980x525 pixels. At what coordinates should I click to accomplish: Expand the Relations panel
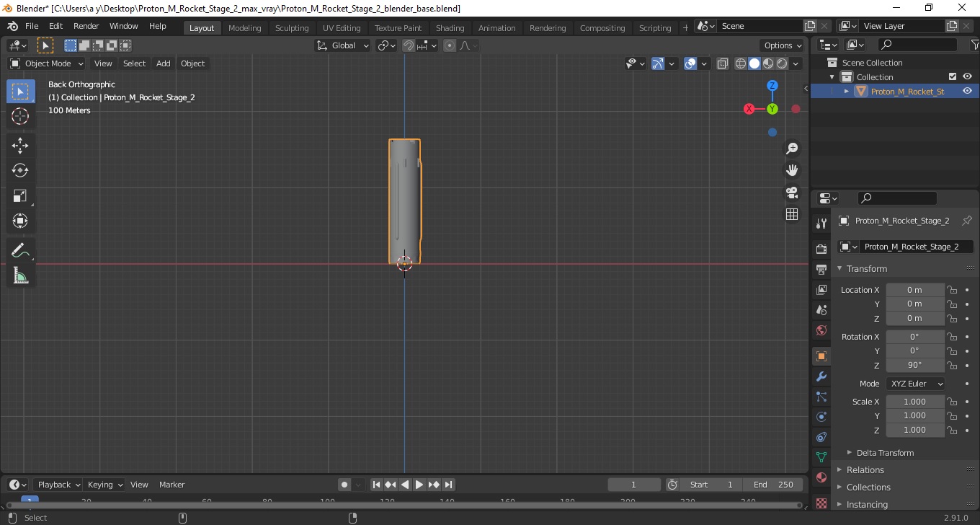(865, 470)
